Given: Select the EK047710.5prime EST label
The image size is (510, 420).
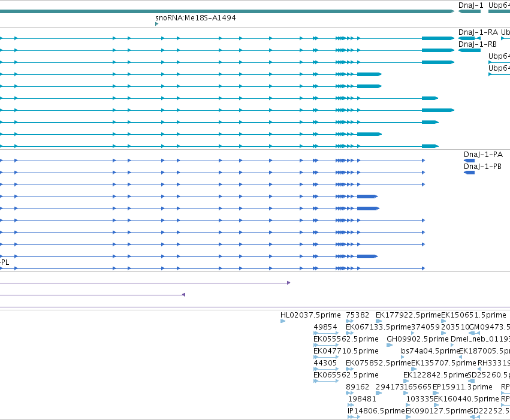Looking at the screenshot, I should (346, 351).
